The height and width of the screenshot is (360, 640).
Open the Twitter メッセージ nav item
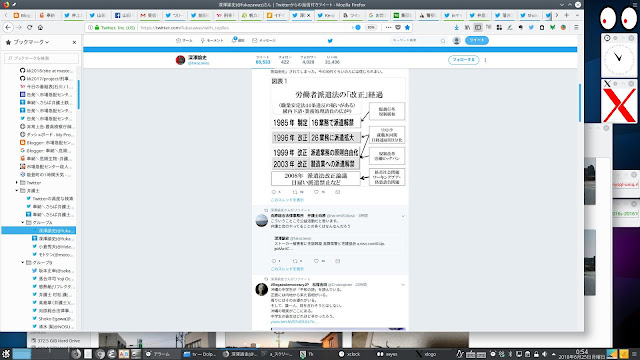tap(264, 40)
